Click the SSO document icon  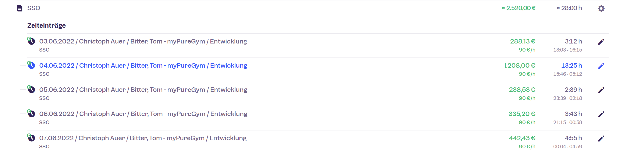[x=19, y=8]
